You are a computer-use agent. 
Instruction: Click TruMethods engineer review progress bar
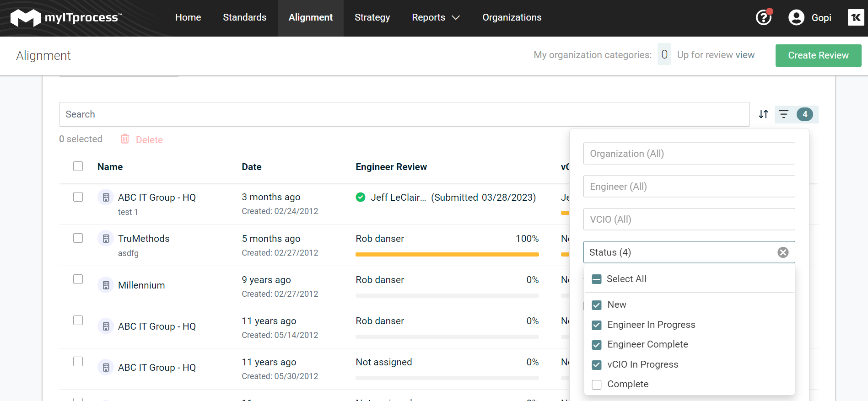447,254
